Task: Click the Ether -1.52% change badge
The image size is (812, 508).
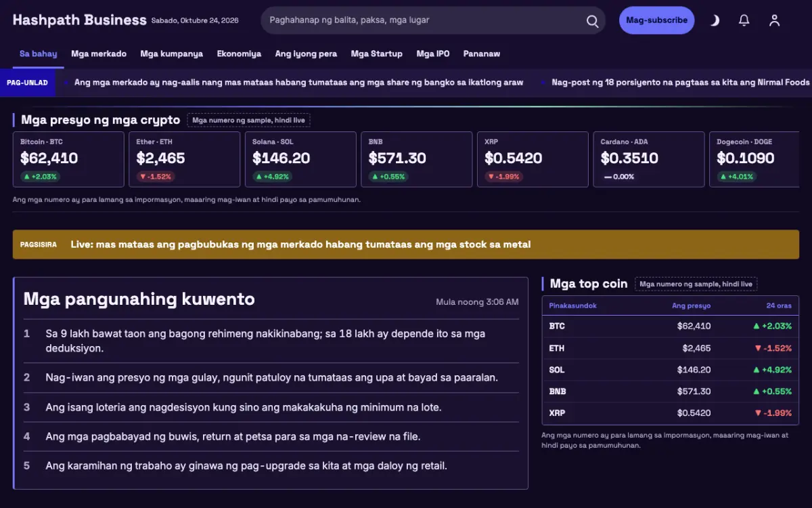Action: [155, 177]
